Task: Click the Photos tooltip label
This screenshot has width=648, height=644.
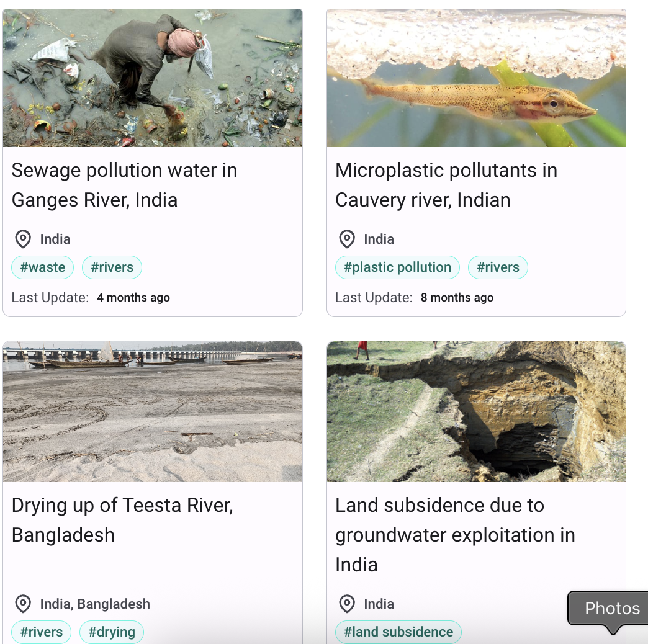Action: tap(611, 609)
